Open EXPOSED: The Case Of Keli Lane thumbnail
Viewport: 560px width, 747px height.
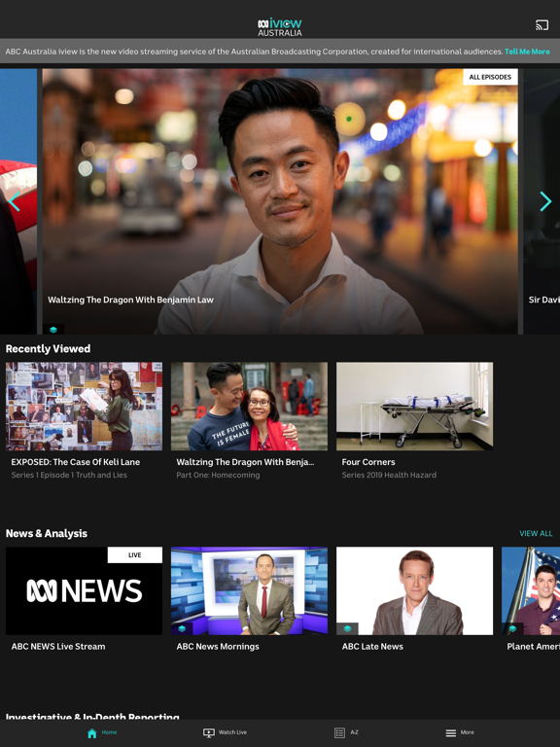coord(84,407)
